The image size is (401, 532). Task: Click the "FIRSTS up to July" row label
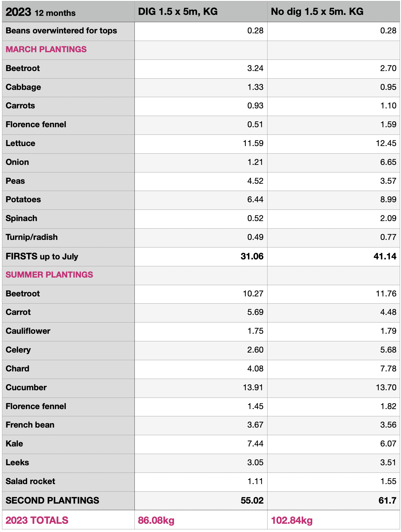pyautogui.click(x=42, y=256)
